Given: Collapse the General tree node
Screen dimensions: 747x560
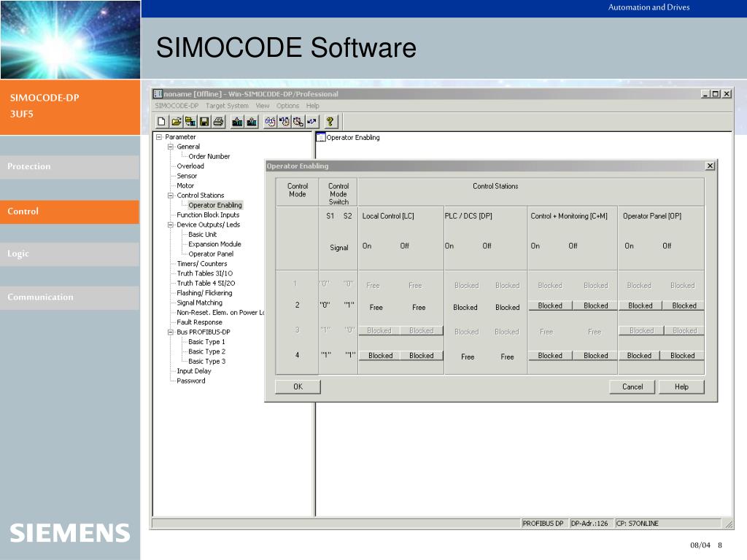Looking at the screenshot, I should point(171,147).
